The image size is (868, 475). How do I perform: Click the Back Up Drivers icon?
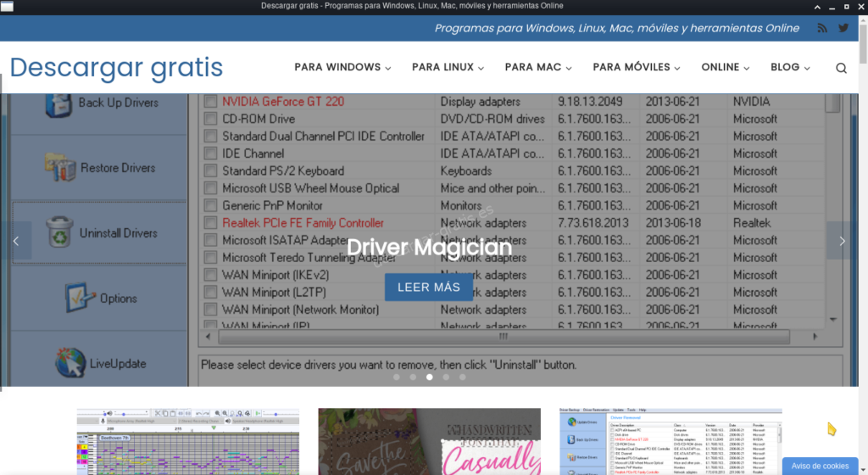(59, 104)
